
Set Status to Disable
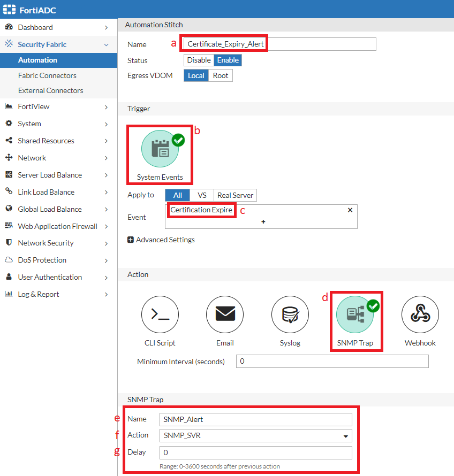pyautogui.click(x=199, y=60)
